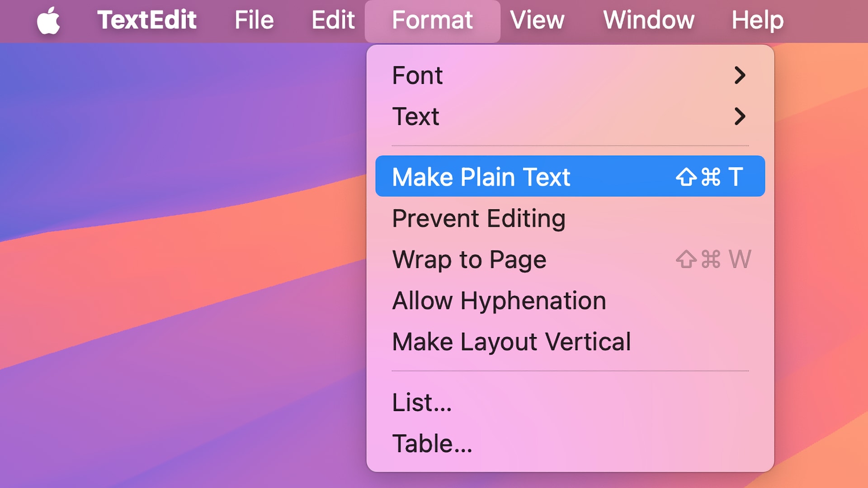
Task: Open the TextEdit application menu
Action: point(147,20)
